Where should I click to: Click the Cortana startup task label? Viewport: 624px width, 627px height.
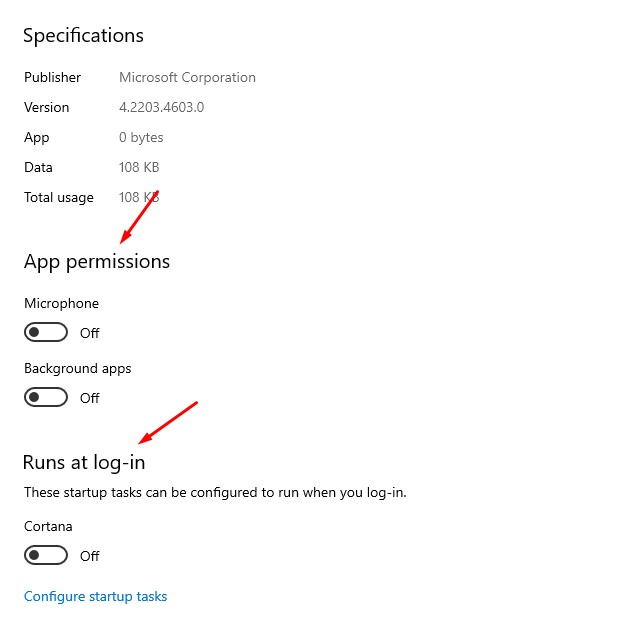48,526
